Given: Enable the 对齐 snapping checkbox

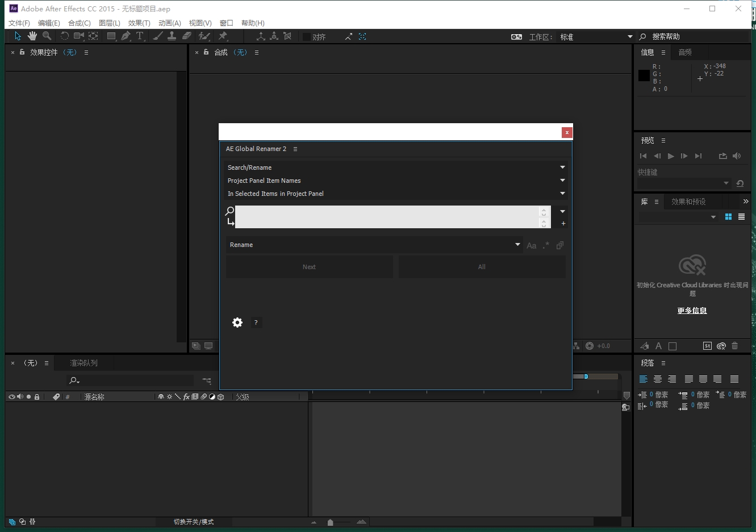Looking at the screenshot, I should coord(307,37).
